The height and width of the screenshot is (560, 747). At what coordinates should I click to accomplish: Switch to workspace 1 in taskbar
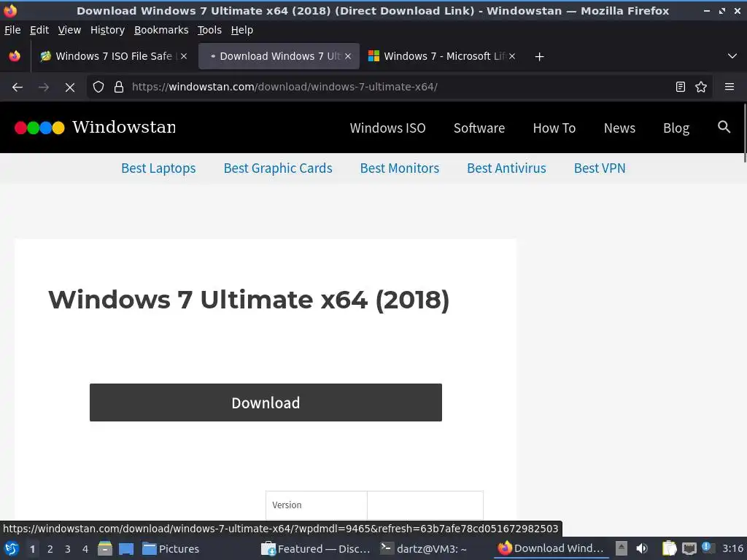(32, 549)
